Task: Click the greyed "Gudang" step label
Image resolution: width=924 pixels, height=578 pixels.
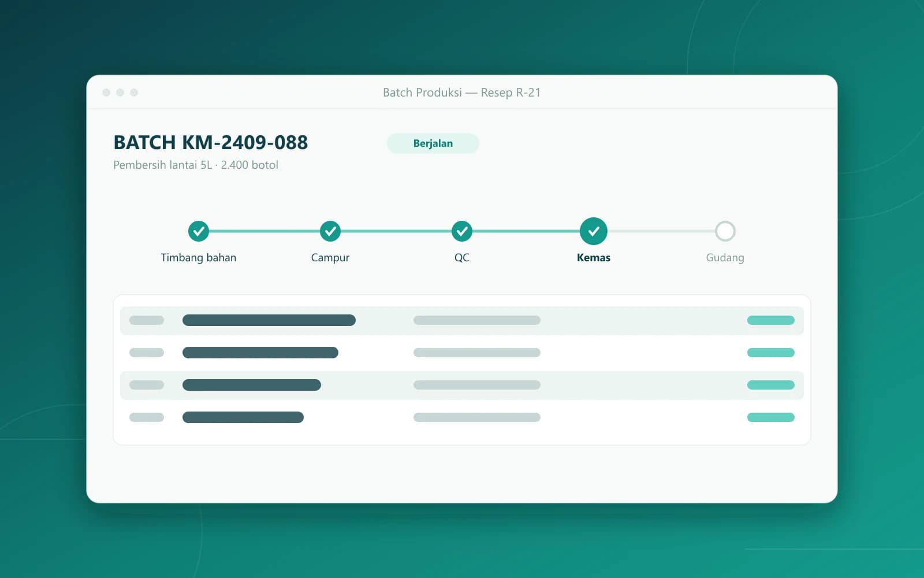Action: pyautogui.click(x=725, y=258)
